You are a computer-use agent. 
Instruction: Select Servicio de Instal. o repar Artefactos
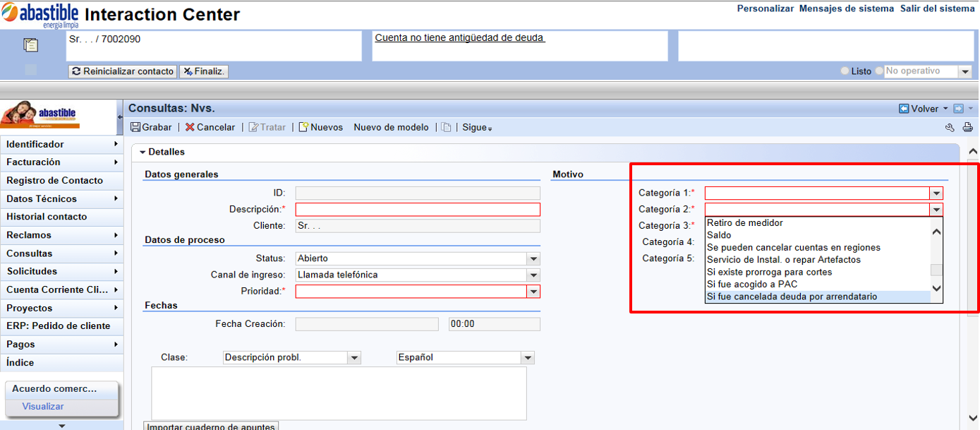coord(818,260)
